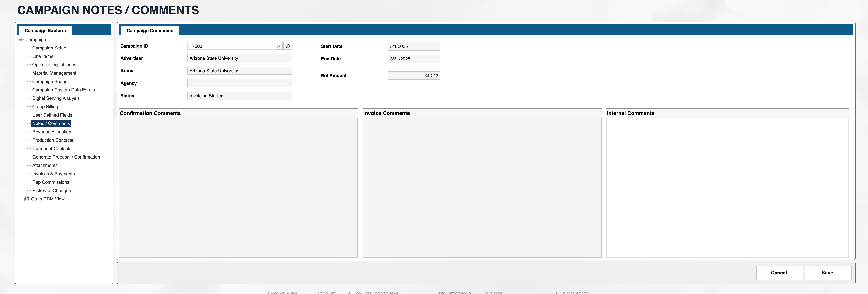Open the Attachments tree item
The height and width of the screenshot is (294, 868).
(45, 166)
